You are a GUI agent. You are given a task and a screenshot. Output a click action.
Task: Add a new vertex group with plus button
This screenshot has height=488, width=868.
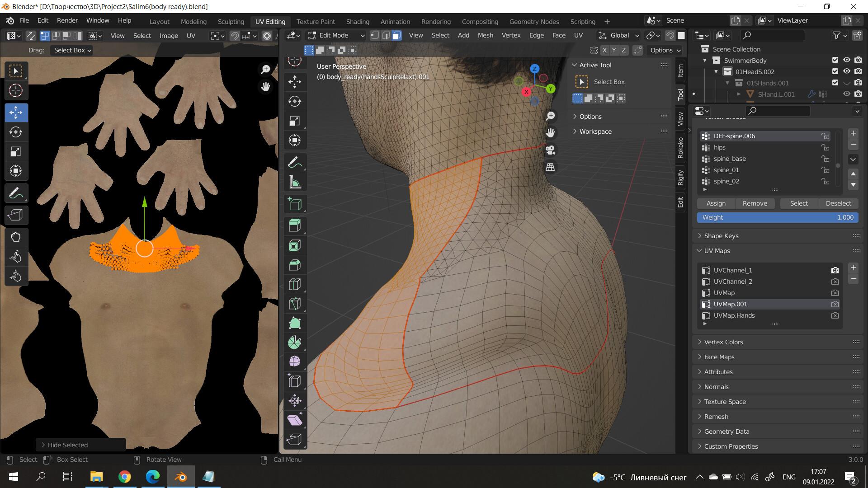[x=853, y=133]
